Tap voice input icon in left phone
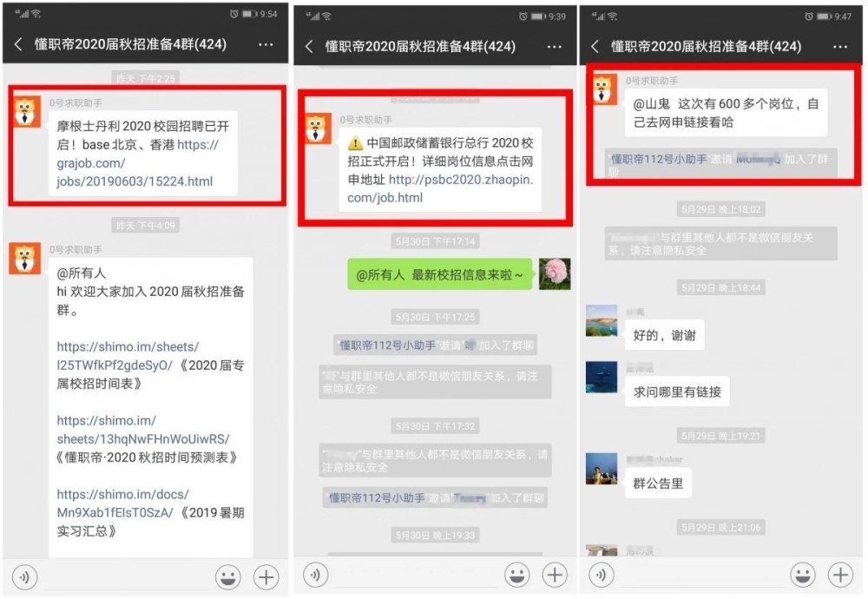 pyautogui.click(x=24, y=576)
